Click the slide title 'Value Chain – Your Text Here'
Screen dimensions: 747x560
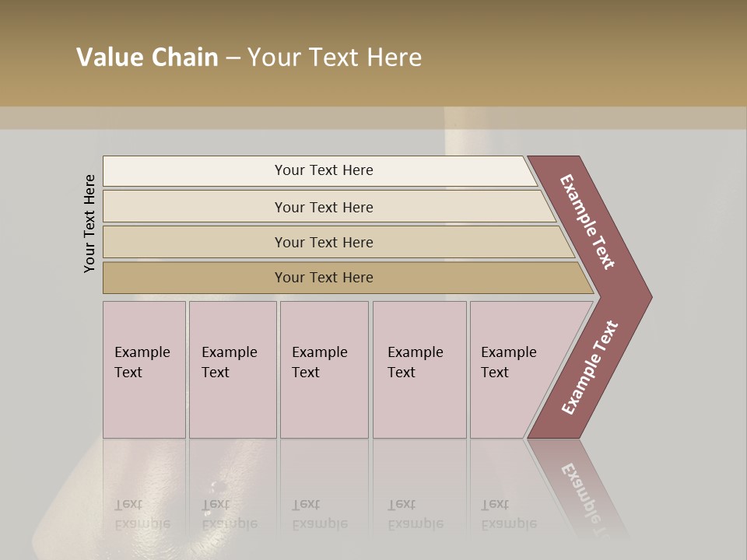249,58
